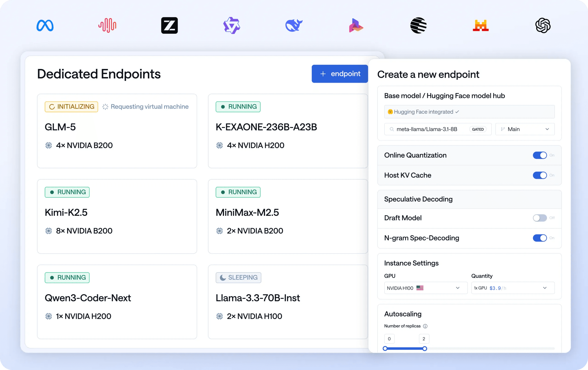Select the Qwen3-Coder-Next endpoint
This screenshot has height=370, width=588.
(x=117, y=302)
